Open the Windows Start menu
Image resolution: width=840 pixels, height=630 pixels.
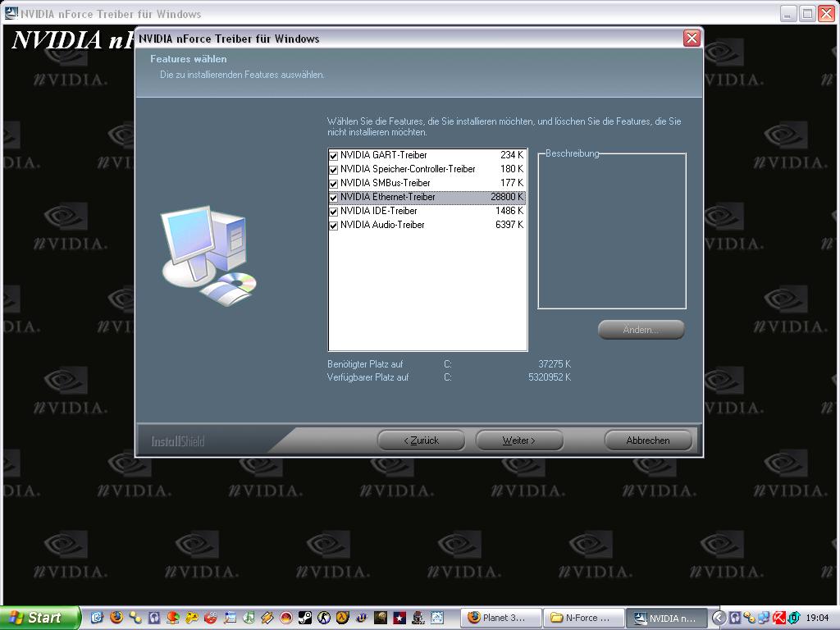tap(39, 618)
